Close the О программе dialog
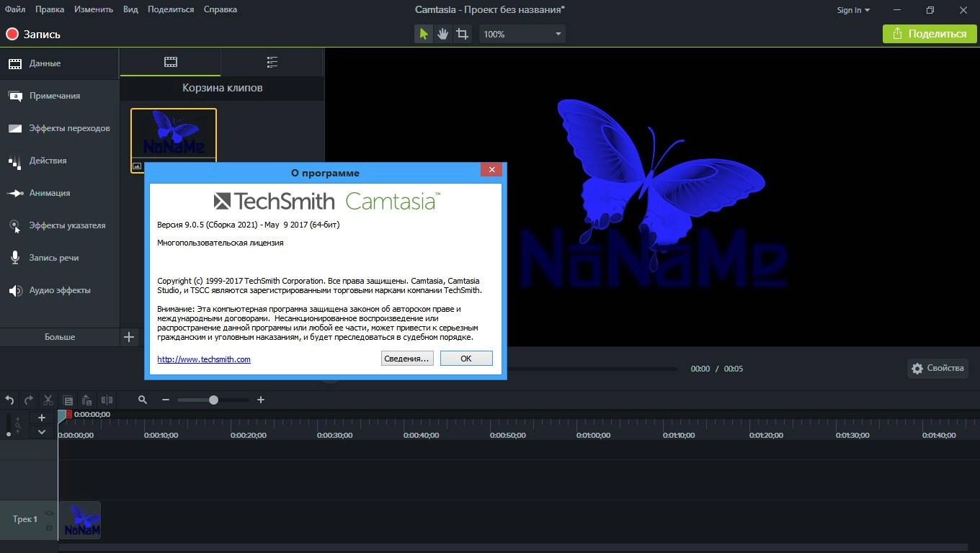The image size is (980, 553). click(491, 170)
